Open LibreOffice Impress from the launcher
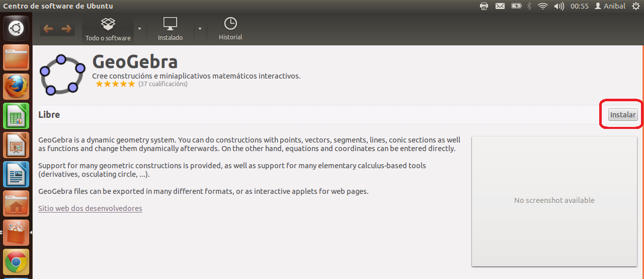The width and height of the screenshot is (644, 279). coord(16,145)
